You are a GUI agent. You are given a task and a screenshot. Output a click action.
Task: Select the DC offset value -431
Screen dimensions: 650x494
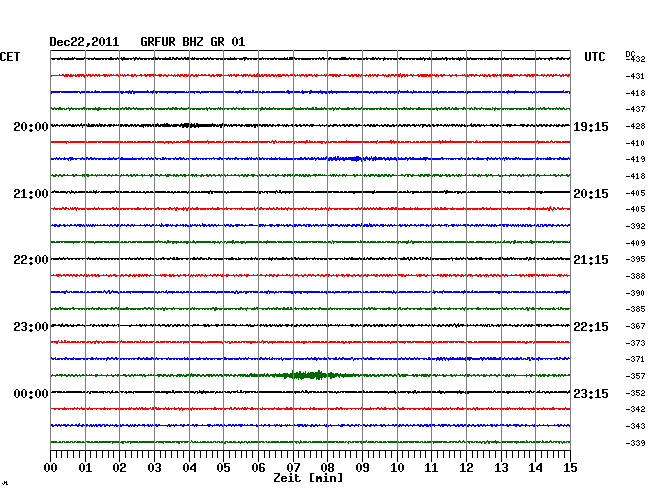[635, 76]
